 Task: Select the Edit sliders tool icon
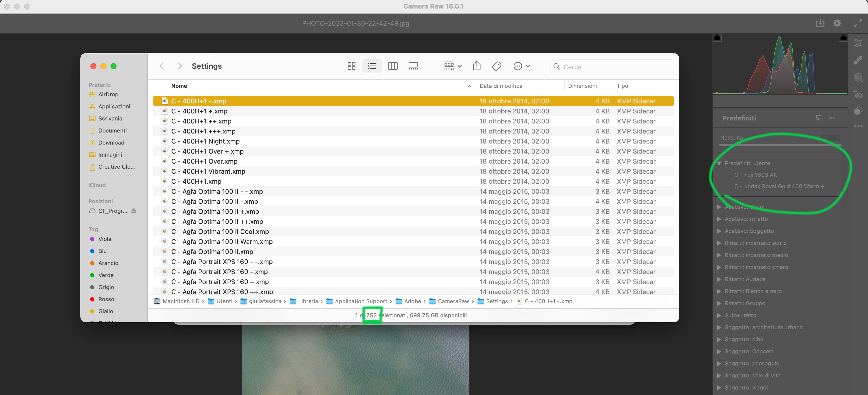click(858, 43)
